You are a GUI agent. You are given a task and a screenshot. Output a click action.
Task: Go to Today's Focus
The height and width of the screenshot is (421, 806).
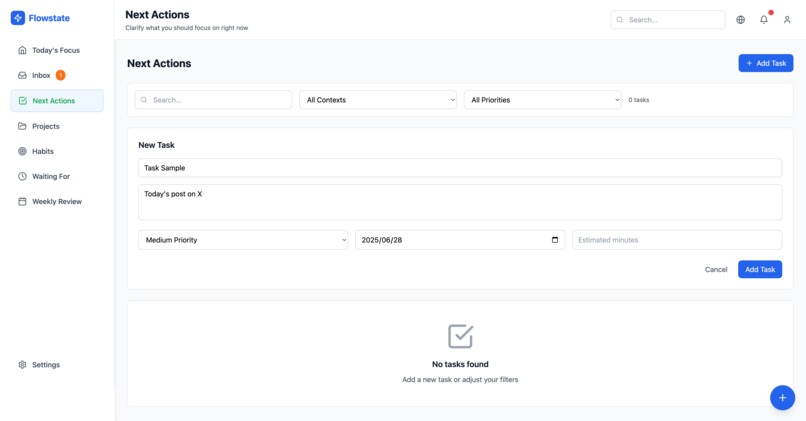point(57,50)
